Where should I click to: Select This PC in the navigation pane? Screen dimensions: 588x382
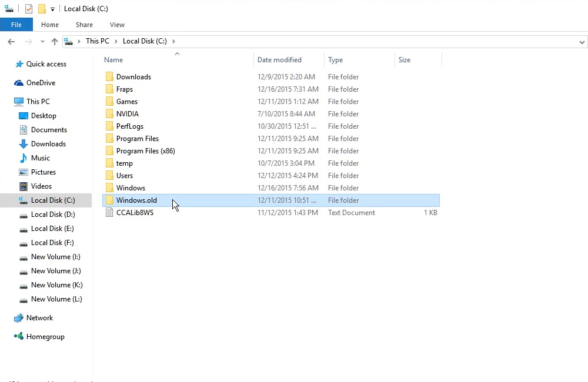pyautogui.click(x=38, y=102)
